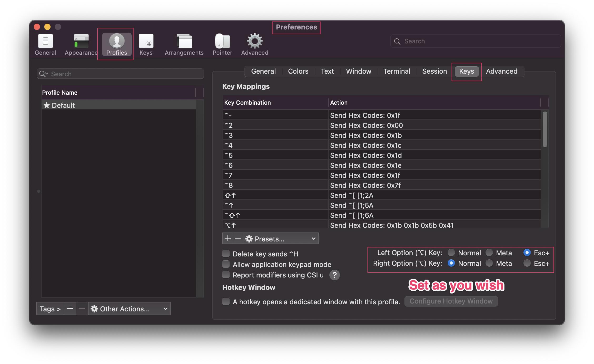The image size is (594, 364).
Task: Open the Presets dropdown menu
Action: point(281,239)
